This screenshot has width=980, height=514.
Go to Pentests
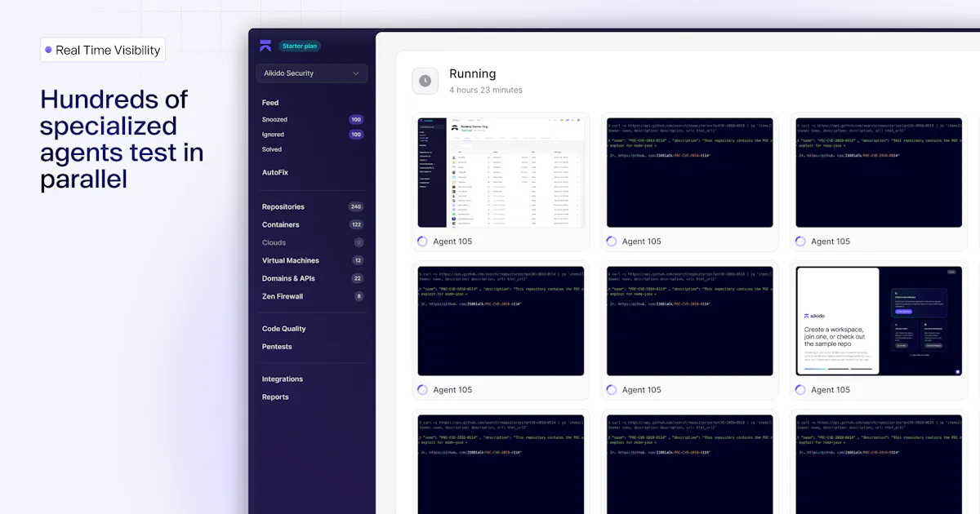(277, 347)
